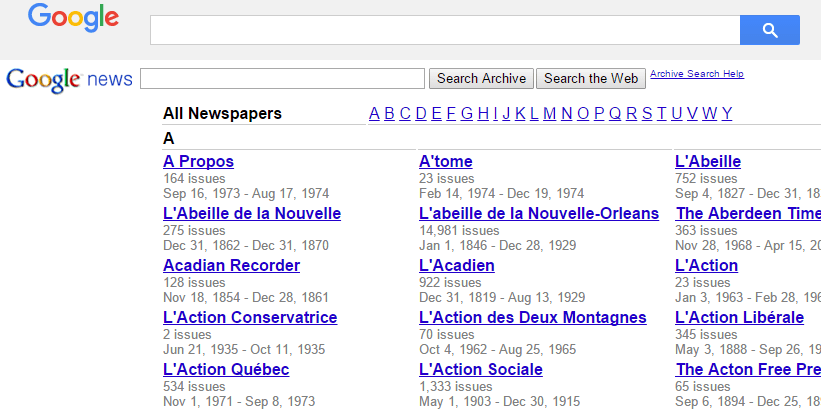Screen dimensions: 821x414
Task: Open L'Action des Deux Montagnes
Action: 532,317
